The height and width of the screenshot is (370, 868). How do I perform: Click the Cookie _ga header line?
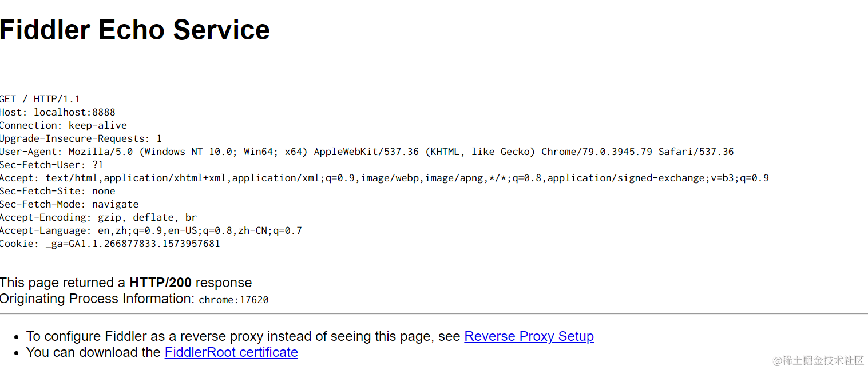coord(110,244)
